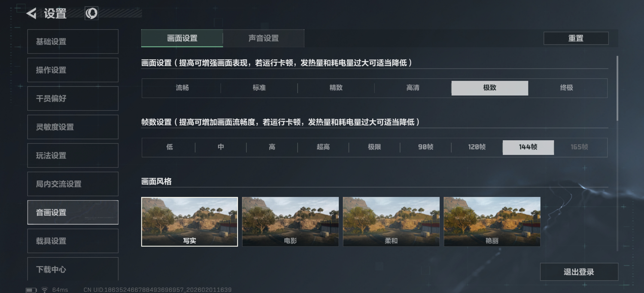644x293 pixels.
Task: Open 灵敏度设置 in the sidebar
Action: (73, 127)
